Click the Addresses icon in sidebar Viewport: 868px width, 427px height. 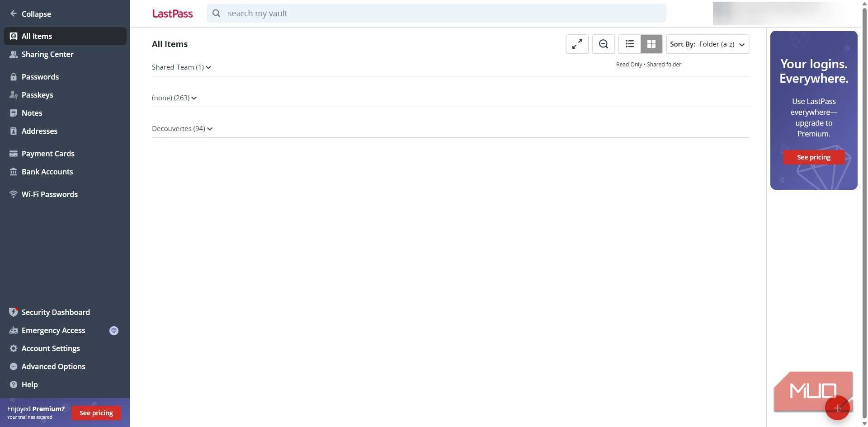[x=14, y=131]
